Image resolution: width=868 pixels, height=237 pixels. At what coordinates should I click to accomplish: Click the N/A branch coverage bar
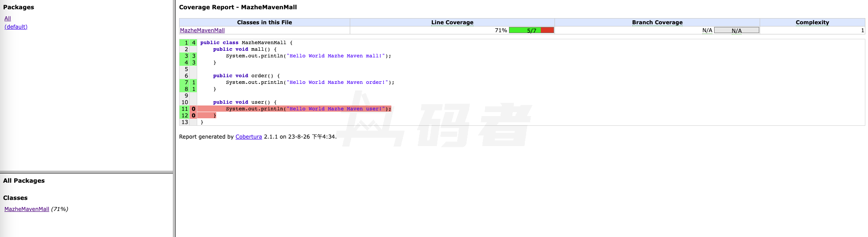(736, 30)
